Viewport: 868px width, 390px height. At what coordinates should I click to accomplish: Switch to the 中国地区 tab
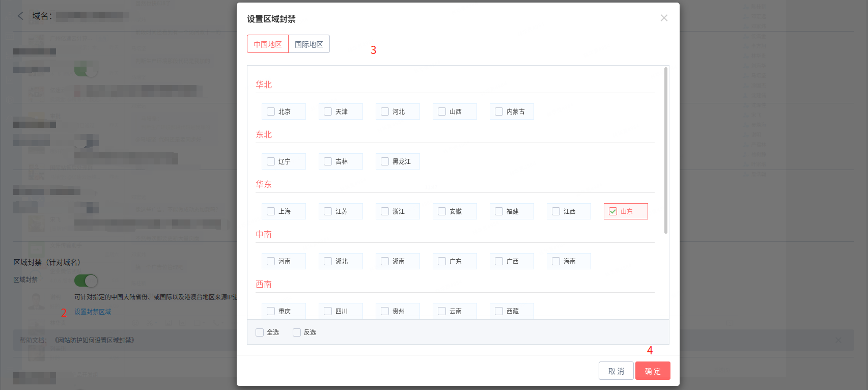click(x=268, y=44)
